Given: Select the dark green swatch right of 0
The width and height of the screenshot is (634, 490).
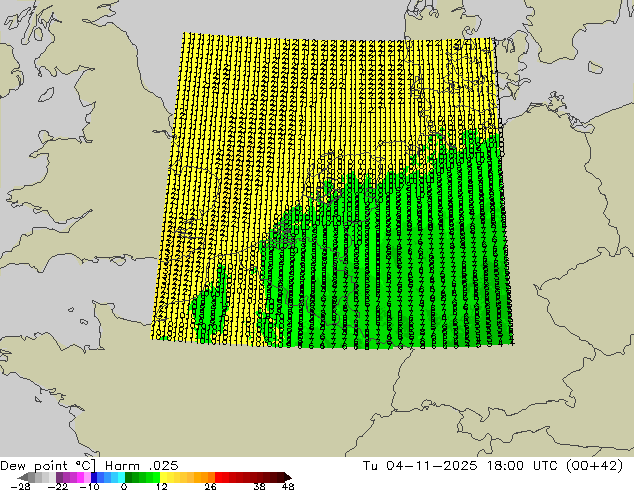Looking at the screenshot, I should (128, 477).
